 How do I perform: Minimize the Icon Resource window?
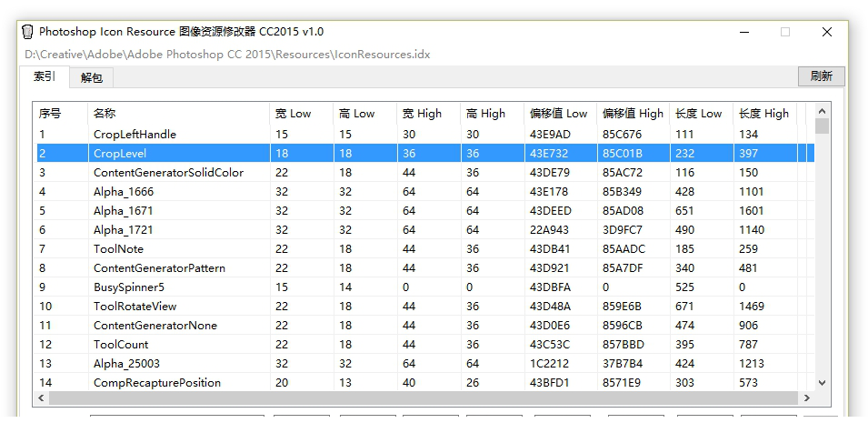pos(744,32)
